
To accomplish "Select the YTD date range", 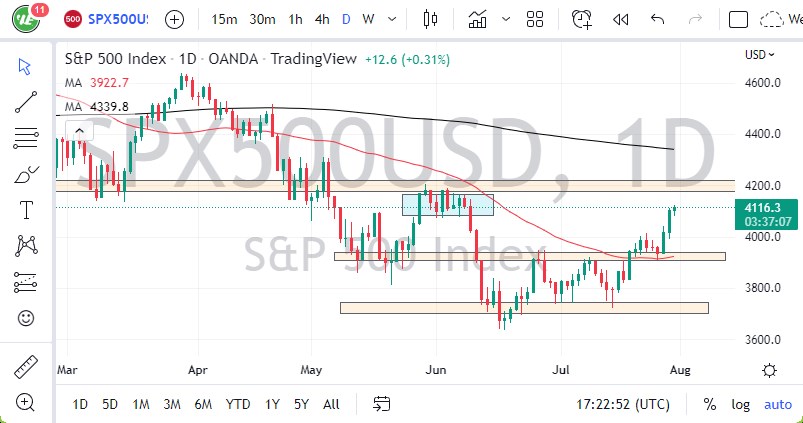I will pos(237,404).
